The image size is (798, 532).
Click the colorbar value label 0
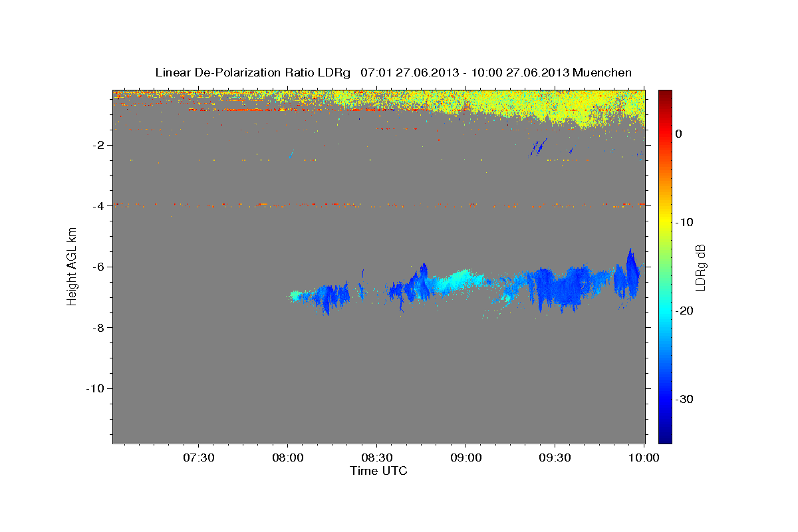(678, 134)
